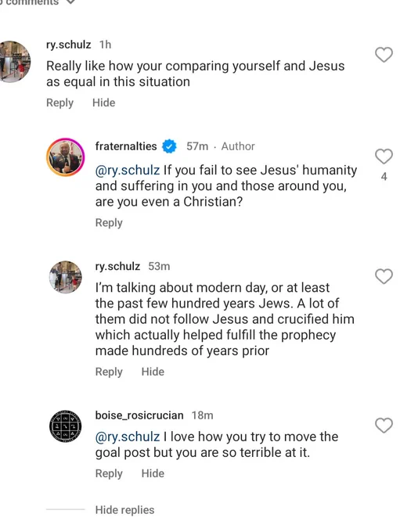Reply to fraternalties' comment
Image resolution: width=400 pixels, height=532 pixels.
pyautogui.click(x=109, y=222)
